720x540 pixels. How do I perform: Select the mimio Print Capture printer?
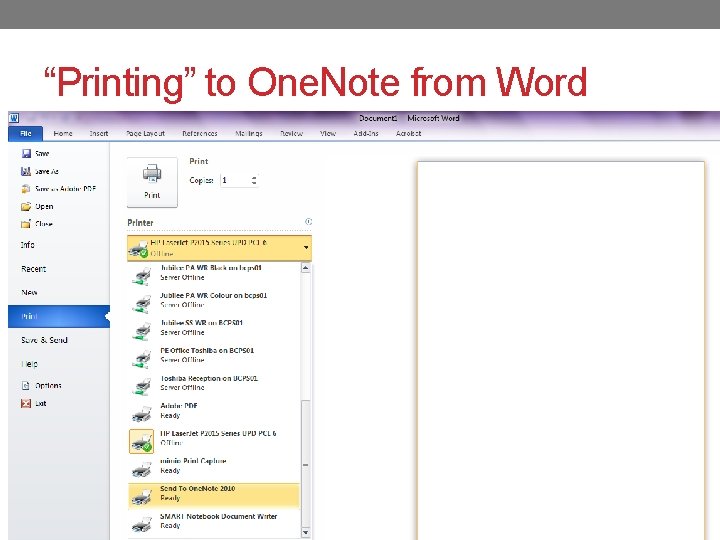pyautogui.click(x=214, y=466)
